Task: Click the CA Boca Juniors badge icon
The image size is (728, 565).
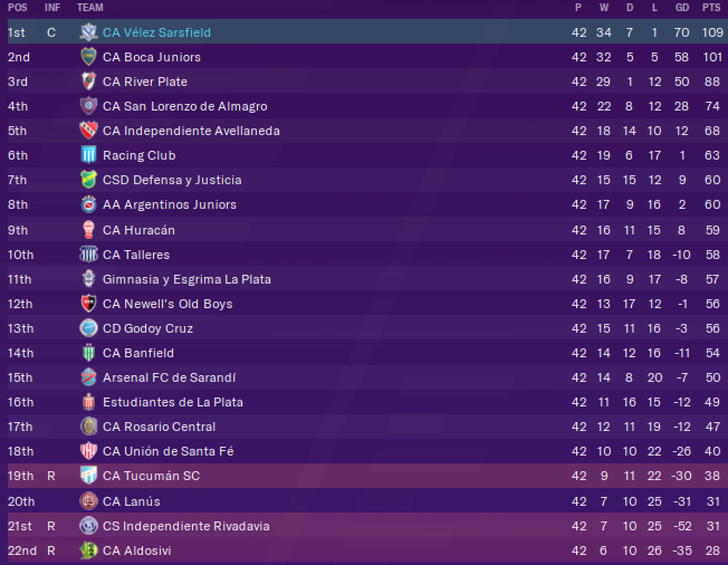Action: tap(88, 57)
